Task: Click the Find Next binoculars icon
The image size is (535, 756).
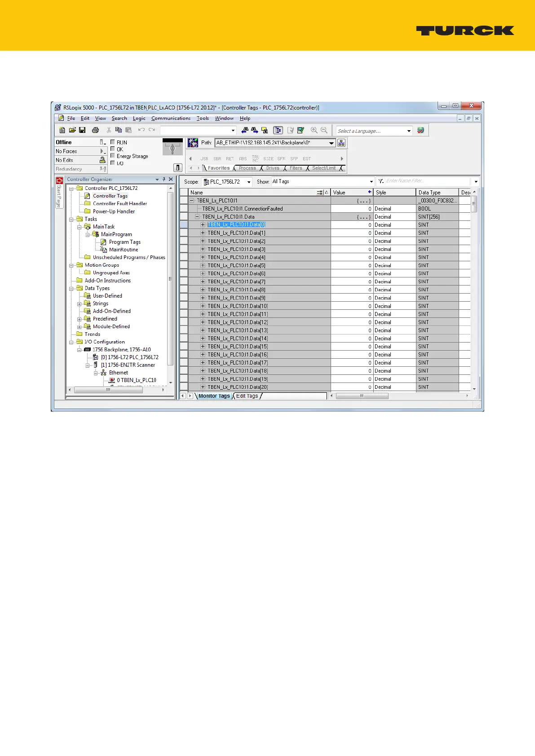Action: tap(255, 130)
